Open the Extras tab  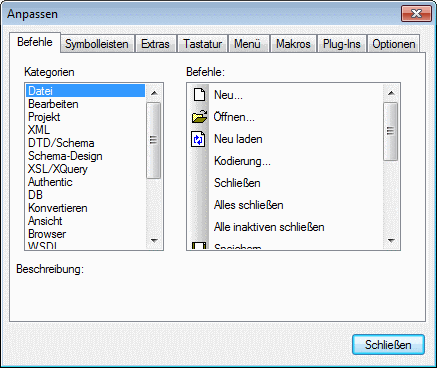coord(155,44)
